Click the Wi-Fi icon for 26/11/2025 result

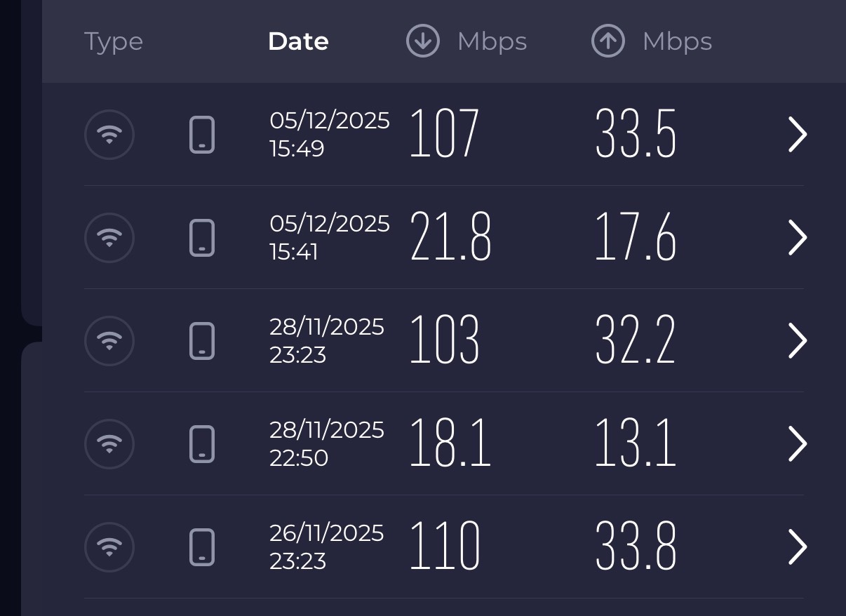point(109,547)
